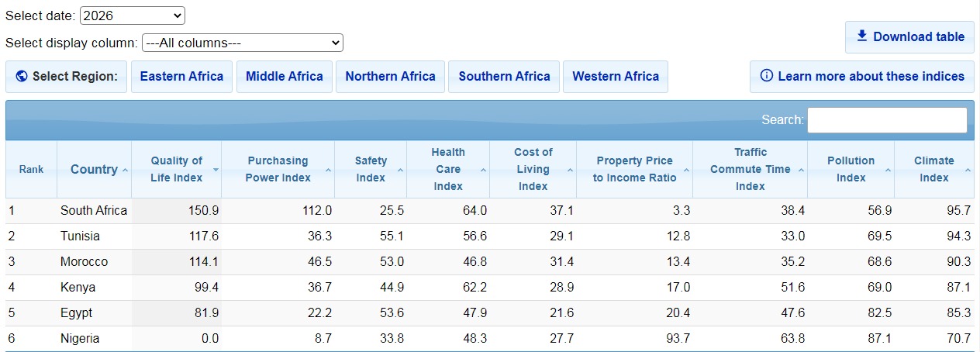This screenshot has width=980, height=352.
Task: Click the Download table button
Action: pos(909,36)
